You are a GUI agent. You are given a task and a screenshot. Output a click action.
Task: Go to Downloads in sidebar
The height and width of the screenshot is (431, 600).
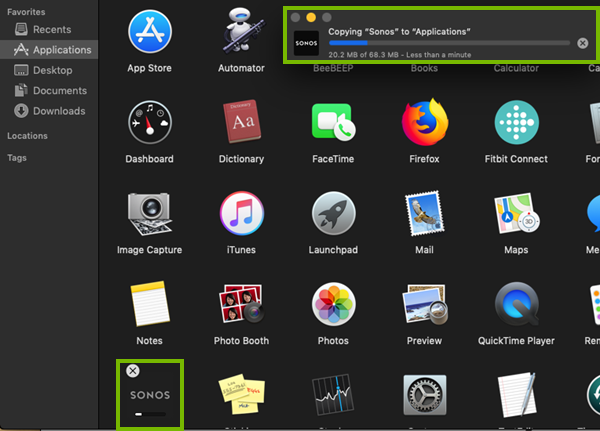point(49,111)
